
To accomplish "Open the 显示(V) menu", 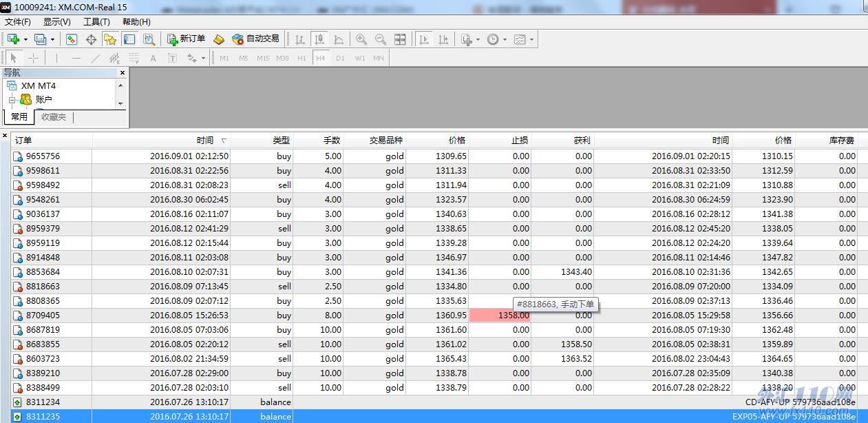I will 56,22.
